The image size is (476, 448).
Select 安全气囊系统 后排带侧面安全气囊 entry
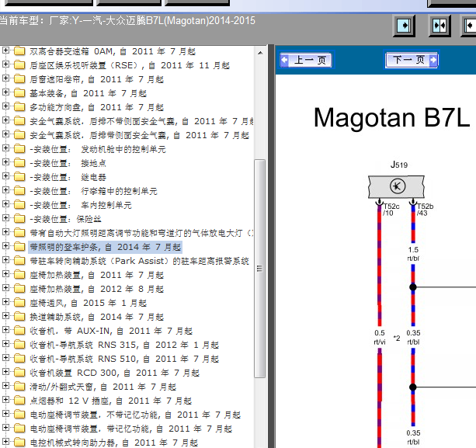(139, 135)
